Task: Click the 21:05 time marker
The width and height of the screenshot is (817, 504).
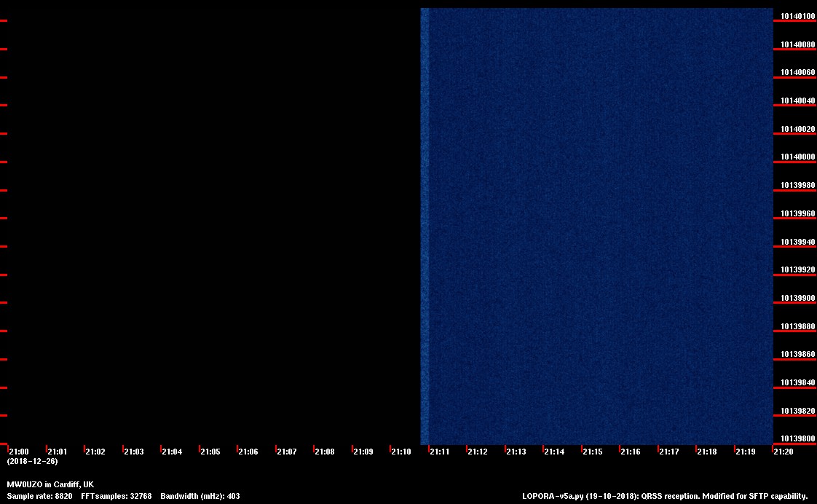Action: pos(210,452)
